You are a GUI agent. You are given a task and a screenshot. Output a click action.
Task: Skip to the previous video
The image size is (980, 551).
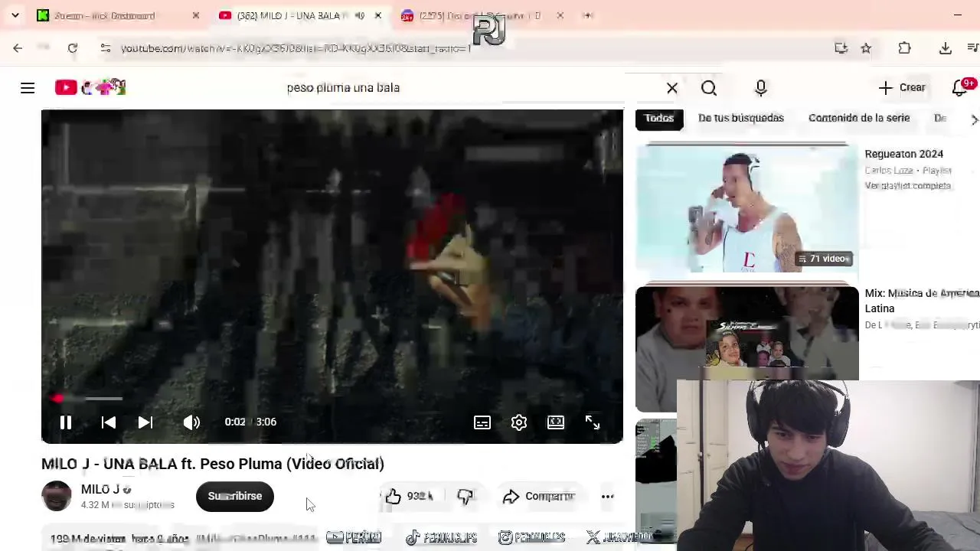tap(109, 422)
